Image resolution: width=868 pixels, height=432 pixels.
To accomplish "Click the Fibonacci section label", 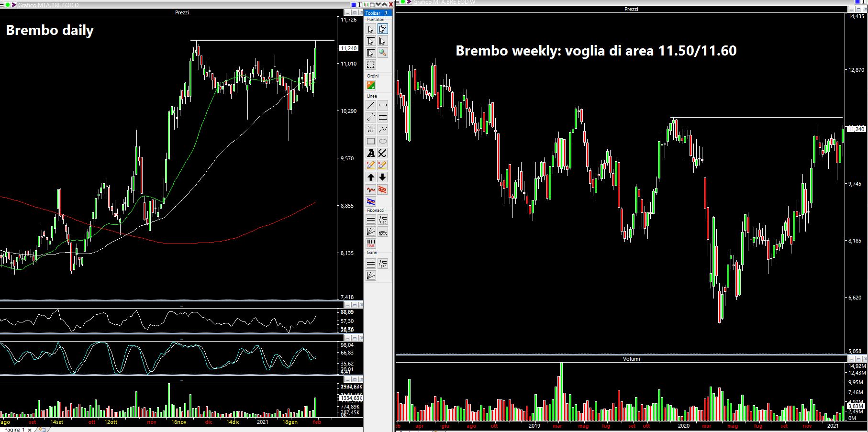I will pos(376,210).
